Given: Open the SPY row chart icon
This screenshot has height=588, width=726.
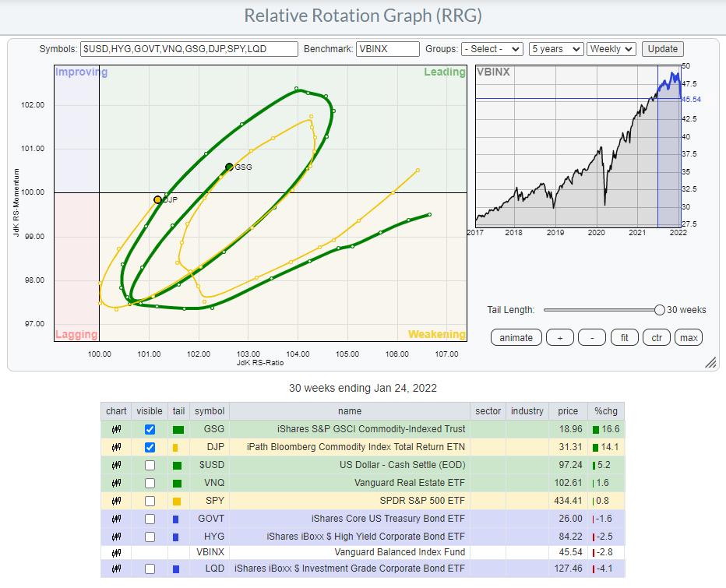Looking at the screenshot, I should [116, 501].
